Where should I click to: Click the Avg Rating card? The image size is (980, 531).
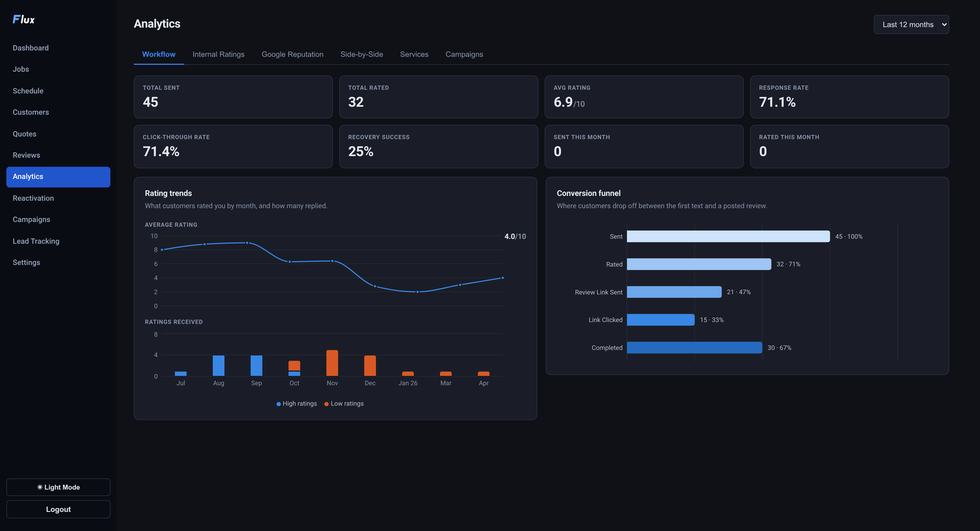pos(644,97)
